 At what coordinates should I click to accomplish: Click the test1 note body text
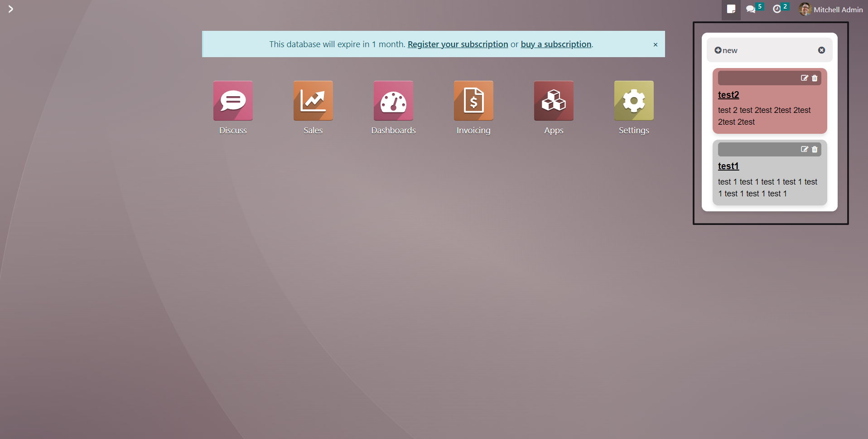pyautogui.click(x=767, y=188)
